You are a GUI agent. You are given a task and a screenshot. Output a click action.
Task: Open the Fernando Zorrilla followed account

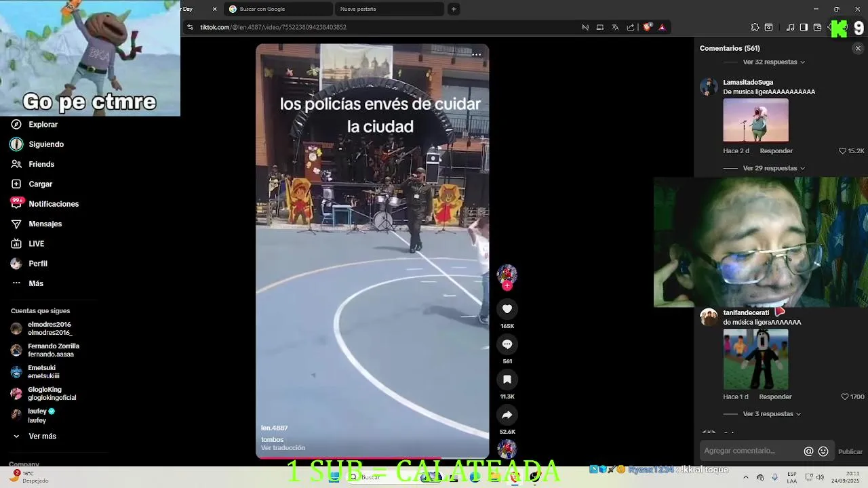[x=45, y=350]
